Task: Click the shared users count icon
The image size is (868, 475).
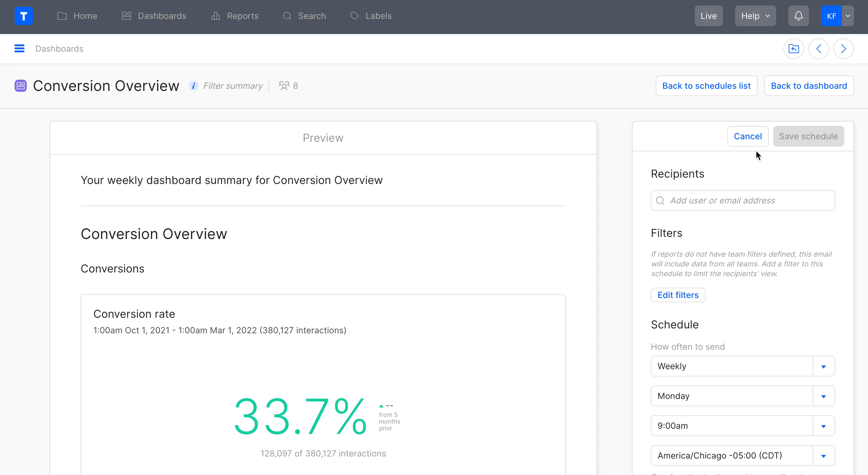Action: 284,86
